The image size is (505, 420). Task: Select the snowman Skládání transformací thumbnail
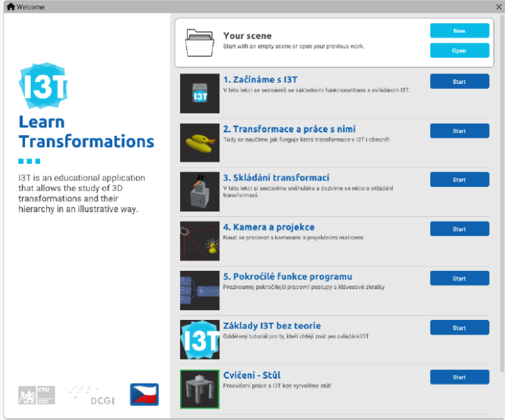click(x=200, y=192)
